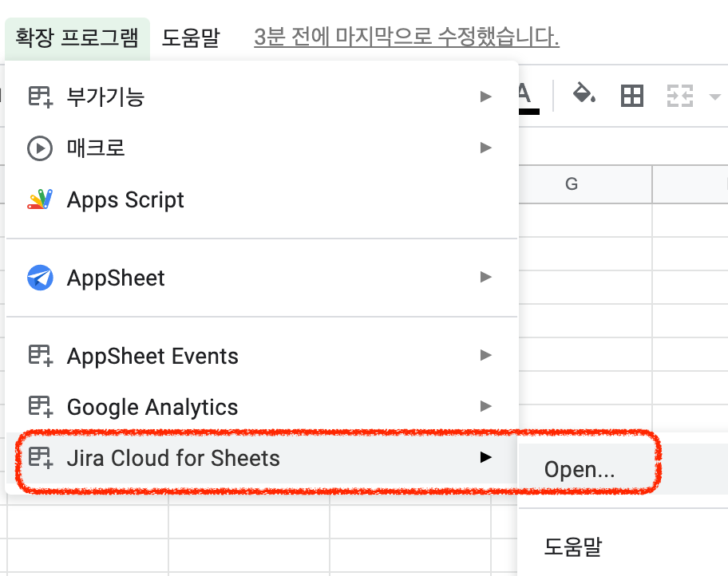Viewport: 728px width, 576px height.
Task: Expand the AppSheet submenu arrow
Action: 485,277
